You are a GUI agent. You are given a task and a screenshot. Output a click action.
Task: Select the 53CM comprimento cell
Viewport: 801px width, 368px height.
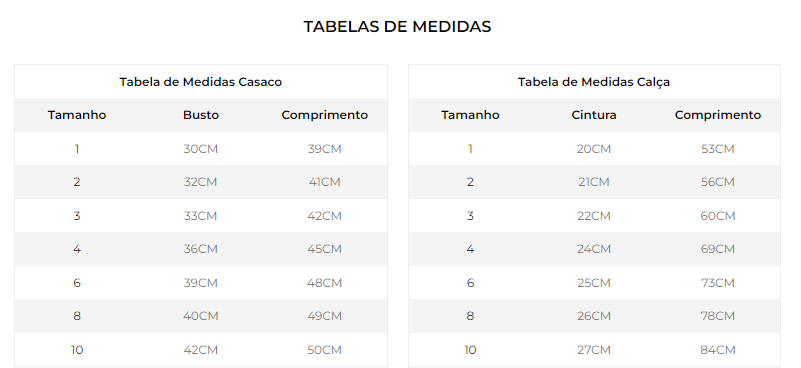tap(718, 149)
